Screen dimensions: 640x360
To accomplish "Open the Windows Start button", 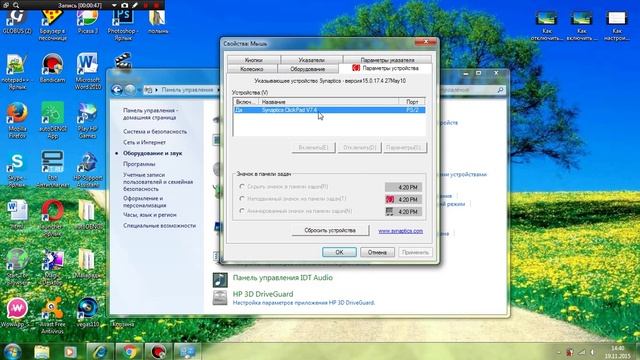I will pos(12,351).
